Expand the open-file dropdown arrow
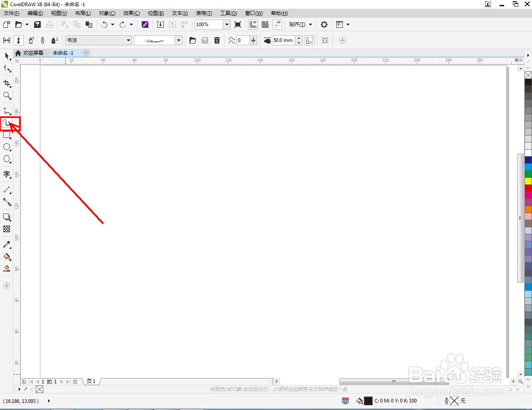This screenshot has height=410, width=532. pyautogui.click(x=27, y=25)
